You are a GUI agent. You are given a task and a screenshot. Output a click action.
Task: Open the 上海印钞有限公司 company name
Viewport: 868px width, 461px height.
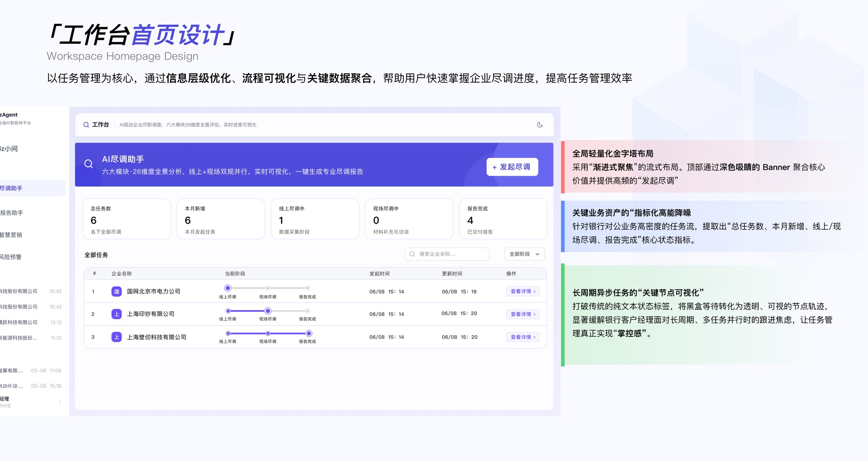coord(151,314)
